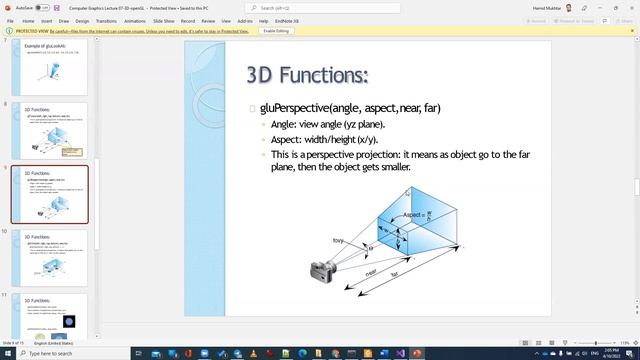Open the notification center icon
Image resolution: width=640 pixels, height=360 pixels.
629,353
